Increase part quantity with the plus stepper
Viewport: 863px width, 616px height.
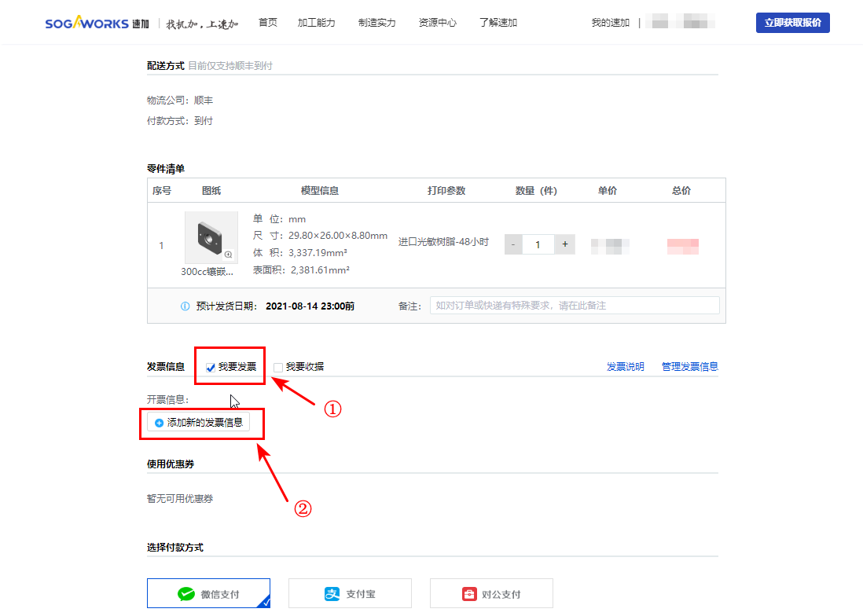[564, 244]
